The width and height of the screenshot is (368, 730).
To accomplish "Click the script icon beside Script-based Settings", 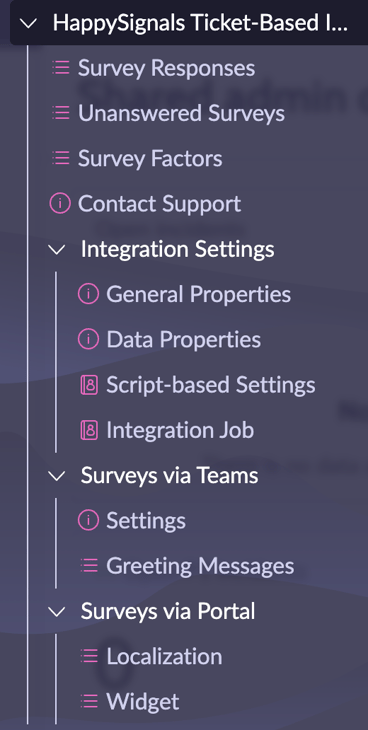I will click(89, 385).
